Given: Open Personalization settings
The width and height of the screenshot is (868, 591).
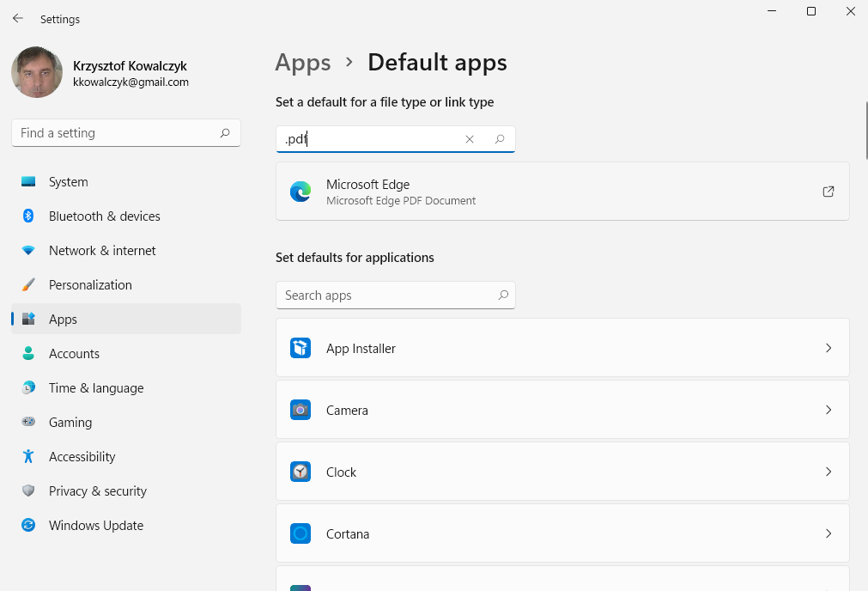Looking at the screenshot, I should 126,284.
